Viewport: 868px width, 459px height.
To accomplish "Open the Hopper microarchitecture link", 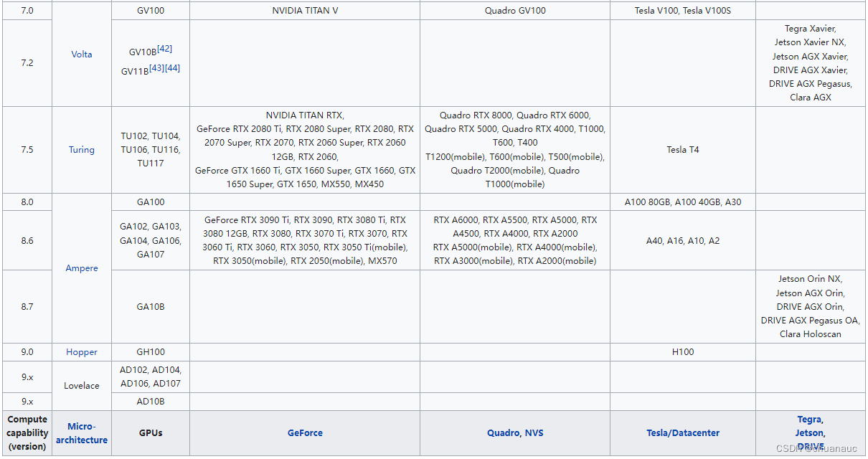I will [82, 352].
